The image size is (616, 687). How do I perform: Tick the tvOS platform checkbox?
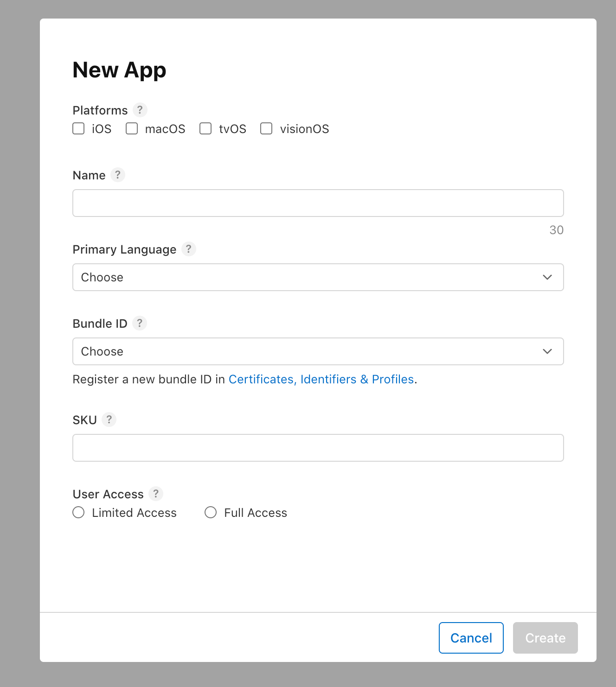point(205,128)
